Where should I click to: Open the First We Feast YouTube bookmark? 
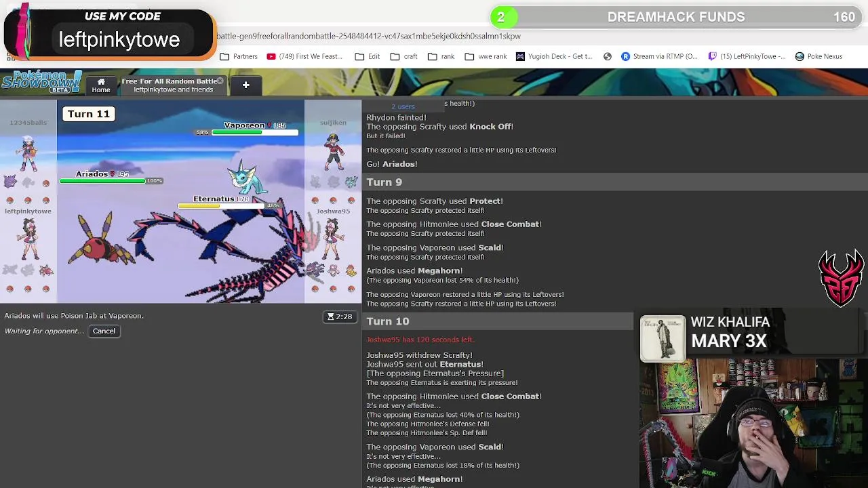coord(304,56)
